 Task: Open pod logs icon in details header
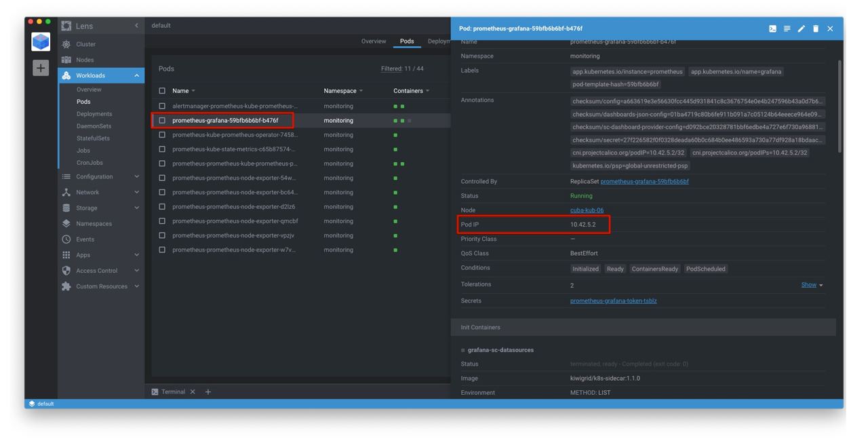pos(787,28)
